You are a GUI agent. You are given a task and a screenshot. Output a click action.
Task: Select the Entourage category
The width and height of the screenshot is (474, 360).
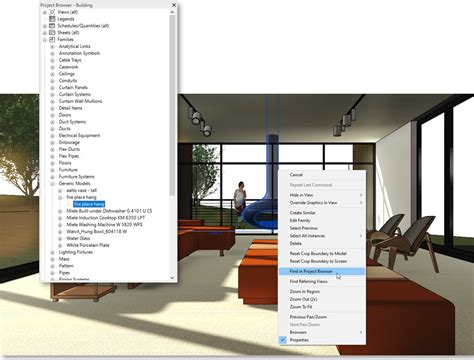coord(69,142)
